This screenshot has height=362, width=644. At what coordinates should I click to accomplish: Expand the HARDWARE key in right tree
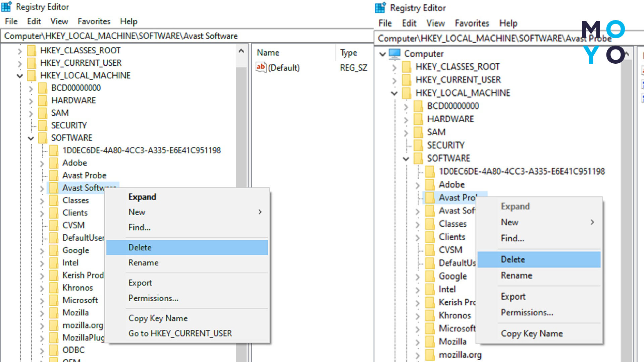point(406,120)
